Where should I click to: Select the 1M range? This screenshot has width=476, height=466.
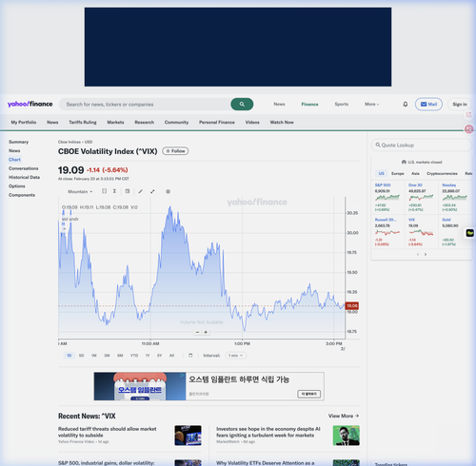pyautogui.click(x=94, y=356)
